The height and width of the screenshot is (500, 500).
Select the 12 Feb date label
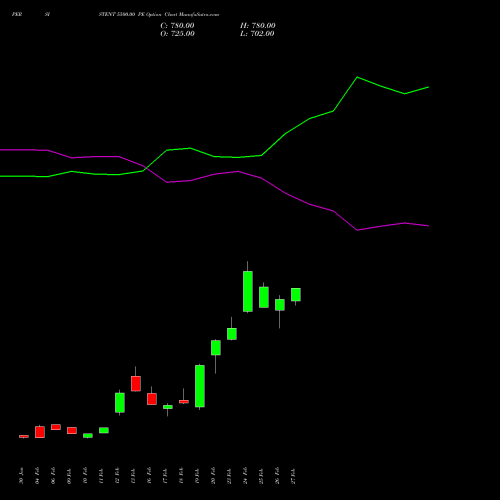117,476
